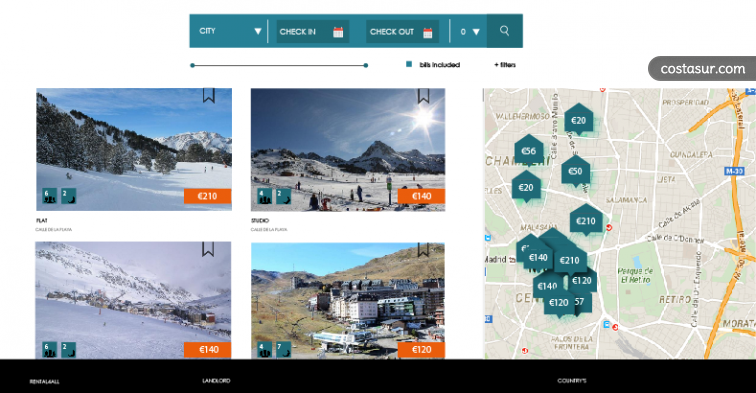Open the Landlord footer link
The height and width of the screenshot is (393, 756).
point(216,380)
